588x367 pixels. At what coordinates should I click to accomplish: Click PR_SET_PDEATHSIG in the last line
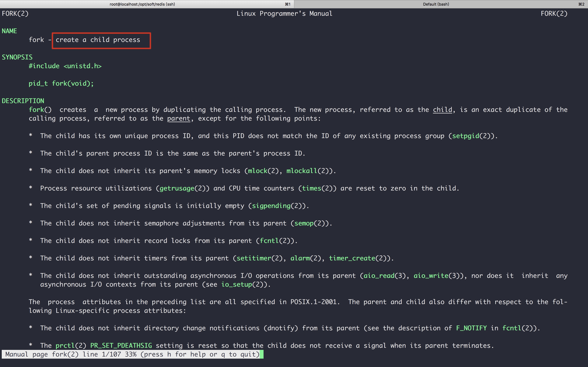[121, 346]
